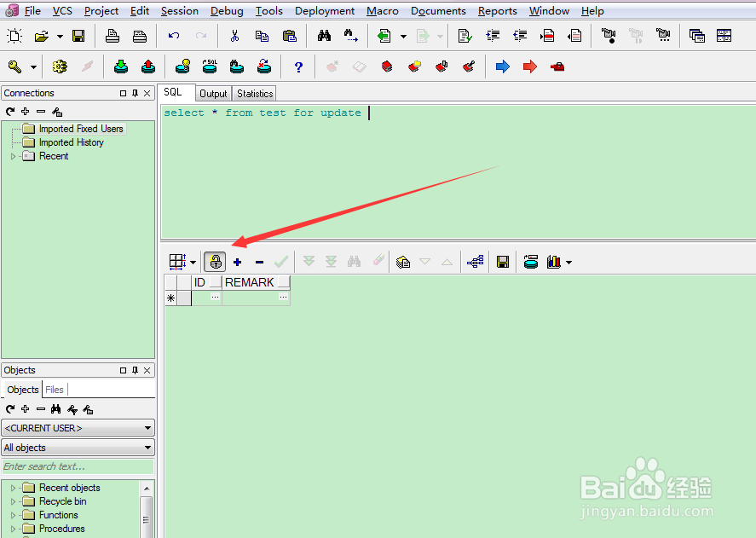Viewport: 756px width, 538px height.
Task: Click the Enter search text field
Action: pyautogui.click(x=78, y=466)
